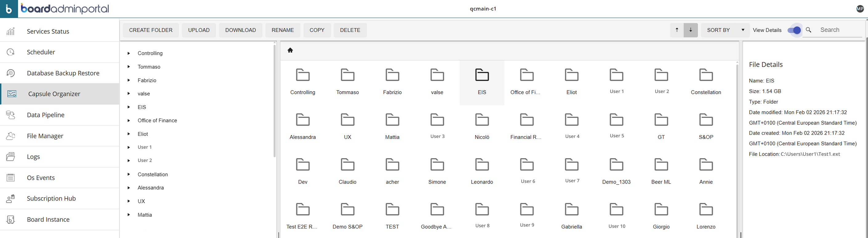Expand the valse tree node
The image size is (868, 238).
[129, 94]
